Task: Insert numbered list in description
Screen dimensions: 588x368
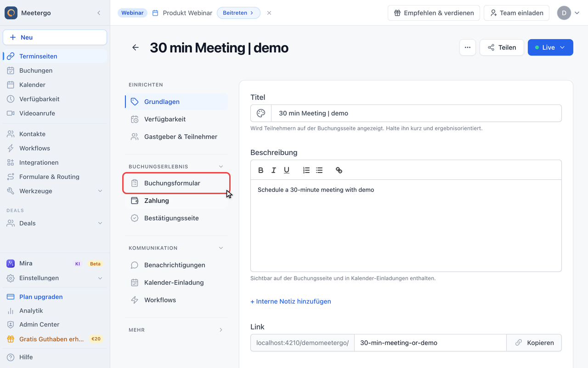Action: pos(306,170)
